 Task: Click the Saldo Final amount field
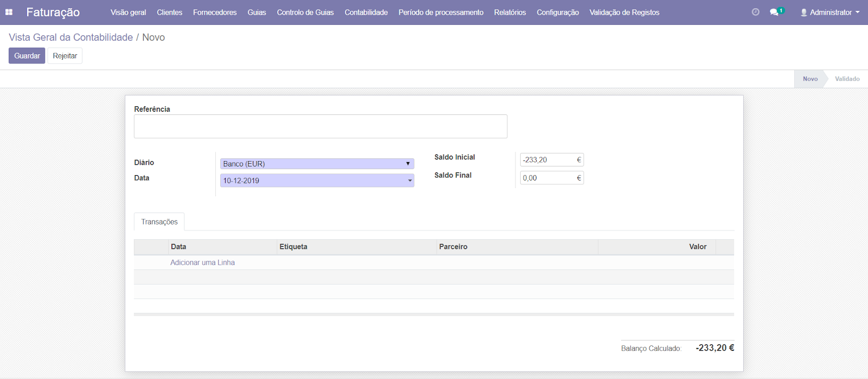pos(548,178)
